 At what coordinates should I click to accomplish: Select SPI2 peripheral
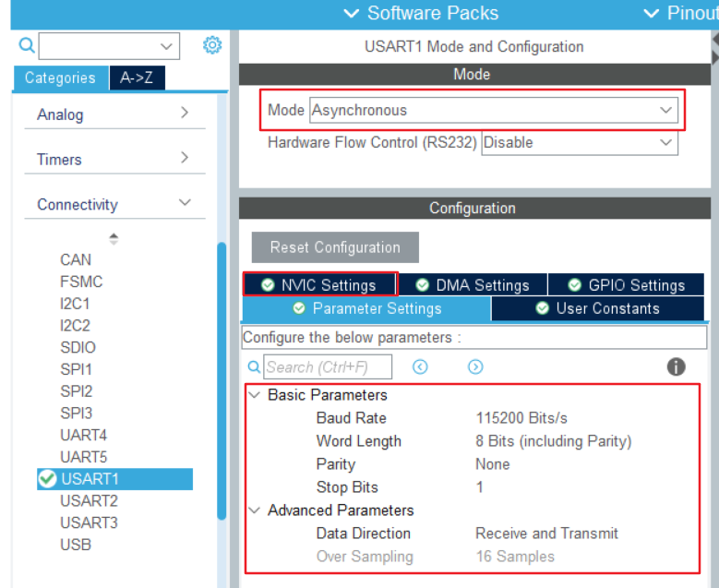(x=76, y=391)
